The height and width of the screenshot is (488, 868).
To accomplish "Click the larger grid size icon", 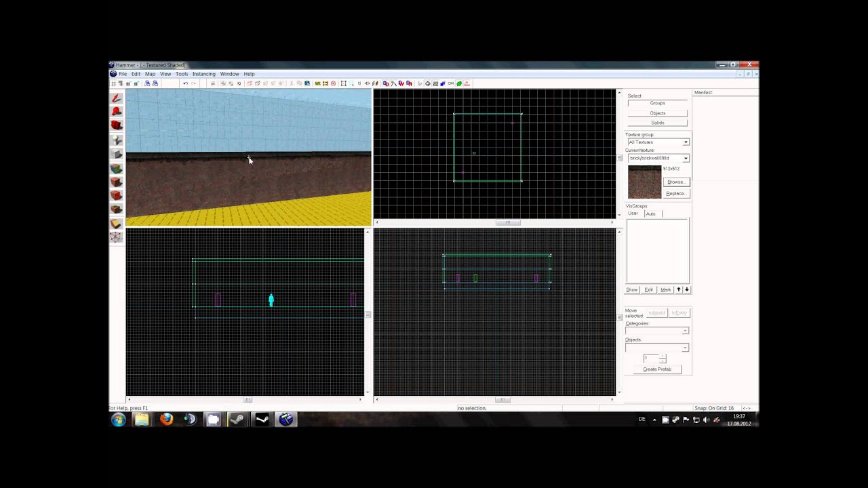I will tap(136, 83).
